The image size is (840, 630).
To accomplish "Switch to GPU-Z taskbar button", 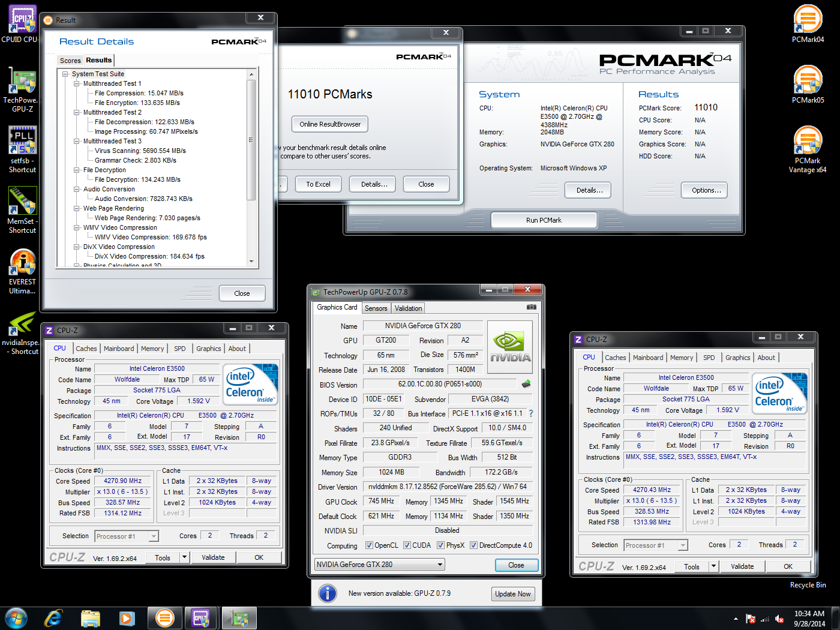I will click(x=239, y=618).
